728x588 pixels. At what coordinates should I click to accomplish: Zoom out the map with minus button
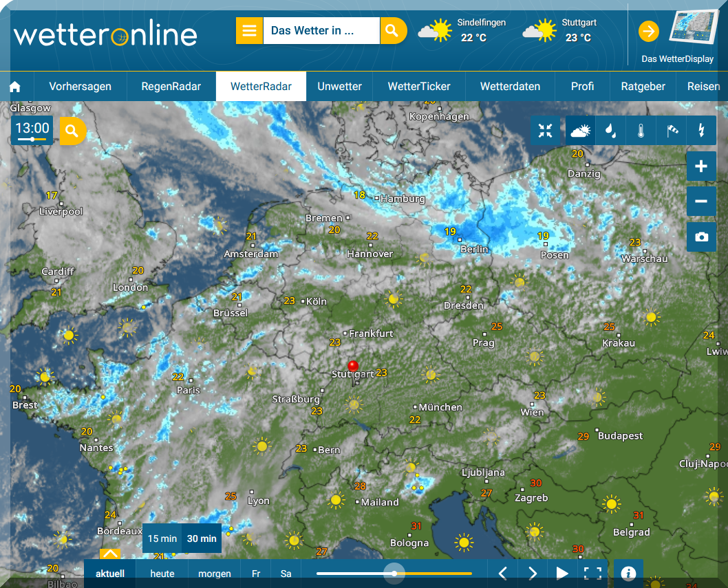coord(701,202)
